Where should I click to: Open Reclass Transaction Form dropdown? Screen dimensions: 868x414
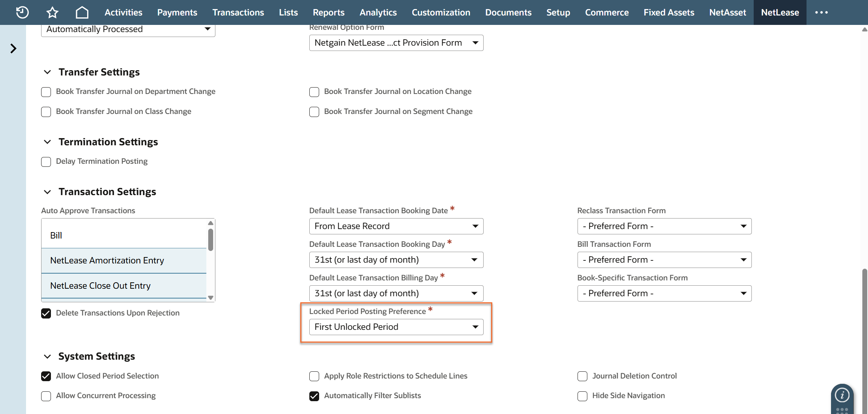[x=664, y=226]
